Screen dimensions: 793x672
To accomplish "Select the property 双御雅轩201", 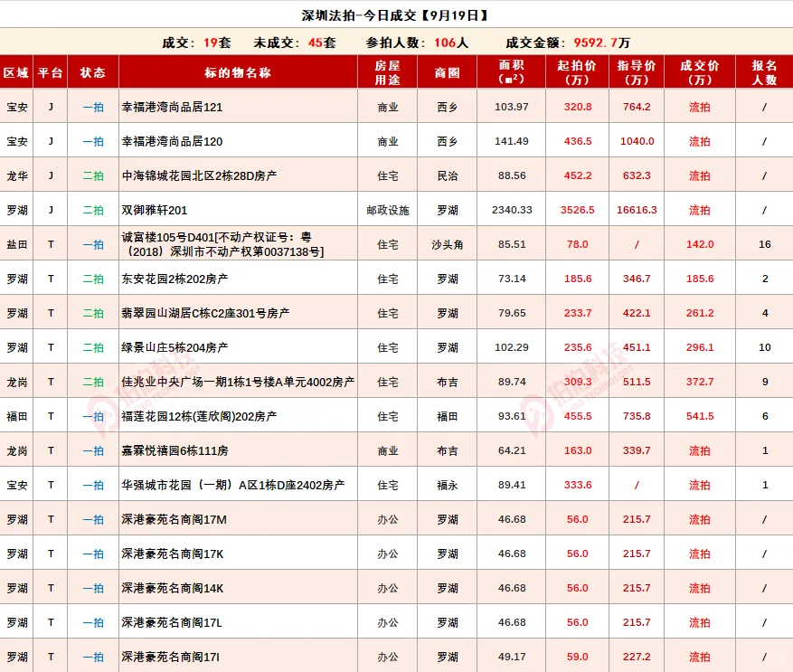I will (x=155, y=210).
